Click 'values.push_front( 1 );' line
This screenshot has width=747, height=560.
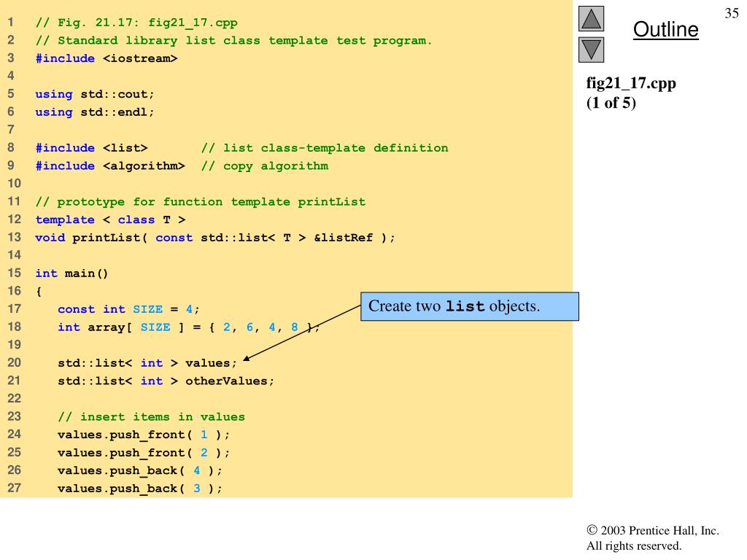tap(144, 435)
